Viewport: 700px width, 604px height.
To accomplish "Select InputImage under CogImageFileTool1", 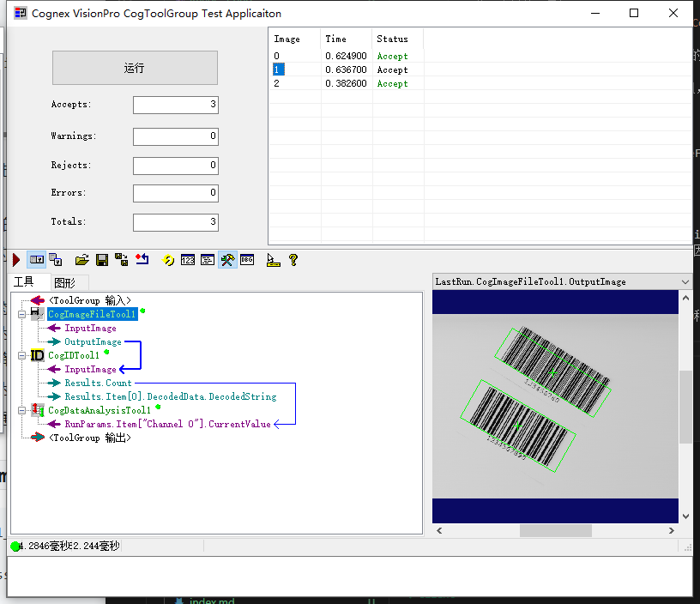I will pyautogui.click(x=91, y=328).
